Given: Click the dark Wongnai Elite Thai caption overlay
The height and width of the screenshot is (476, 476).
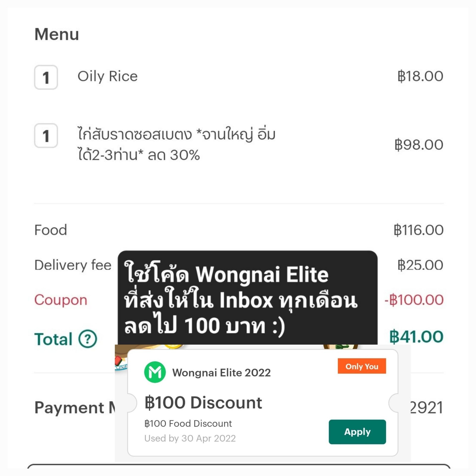Looking at the screenshot, I should [x=247, y=297].
